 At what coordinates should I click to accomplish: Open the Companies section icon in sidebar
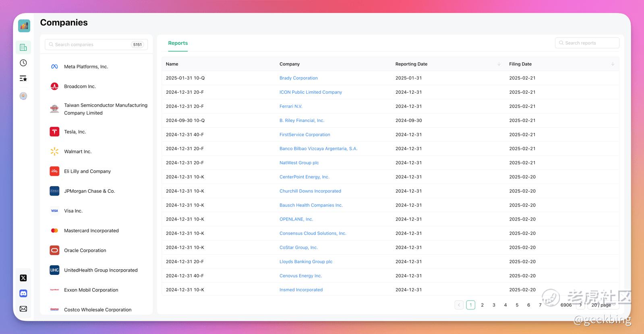click(x=23, y=47)
